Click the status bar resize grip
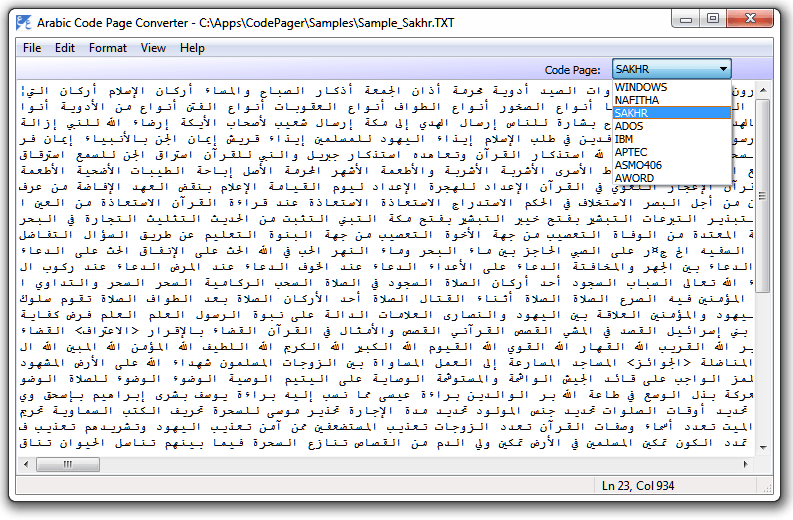 (767, 488)
